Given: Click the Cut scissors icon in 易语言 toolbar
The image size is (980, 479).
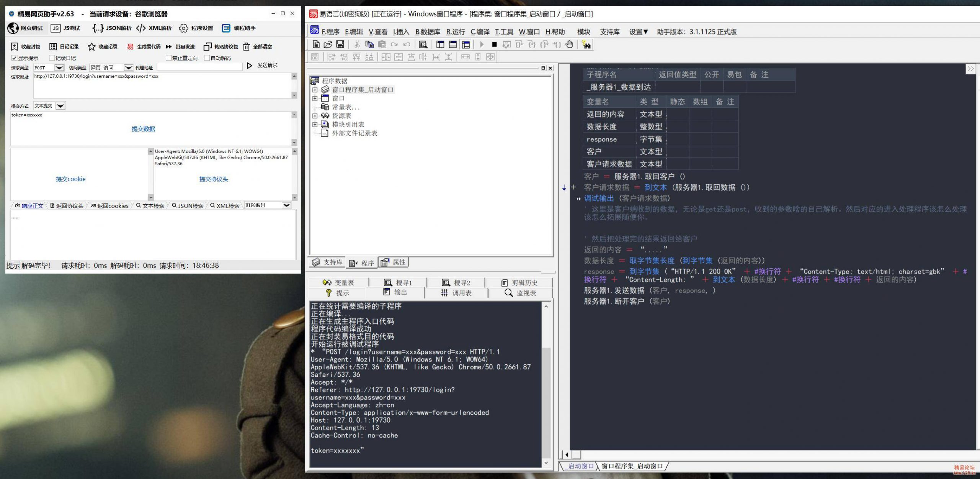Looking at the screenshot, I should pyautogui.click(x=357, y=44).
